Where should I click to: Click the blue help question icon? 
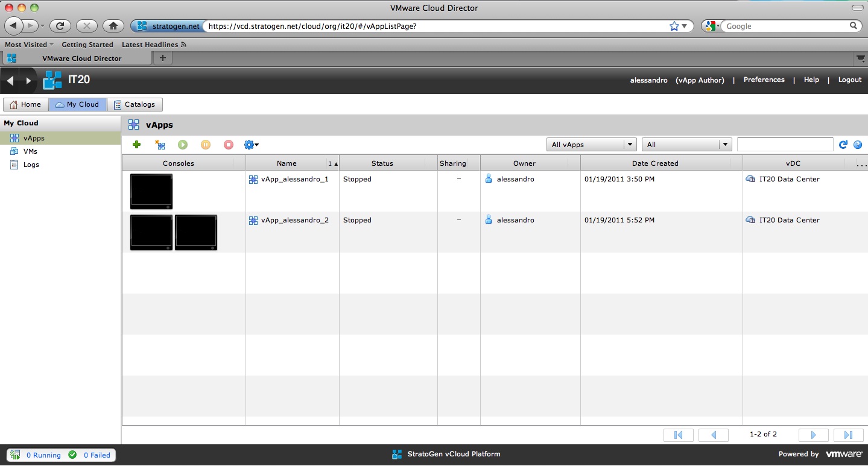[x=857, y=145]
